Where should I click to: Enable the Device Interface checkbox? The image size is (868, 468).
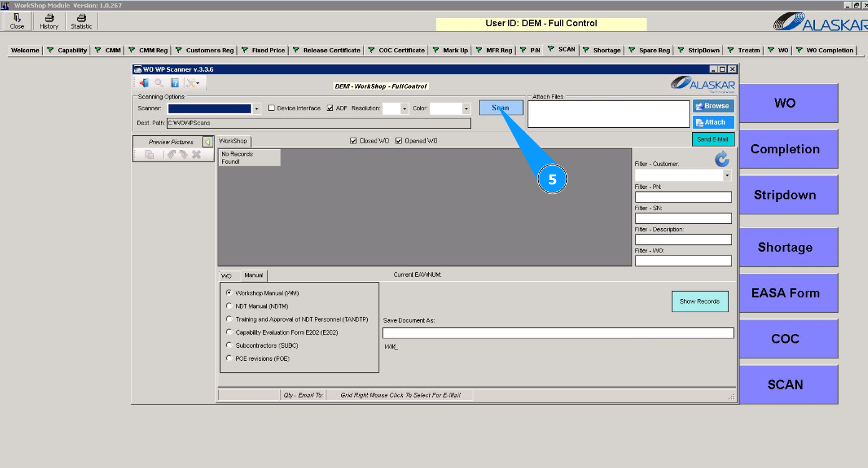click(x=271, y=108)
